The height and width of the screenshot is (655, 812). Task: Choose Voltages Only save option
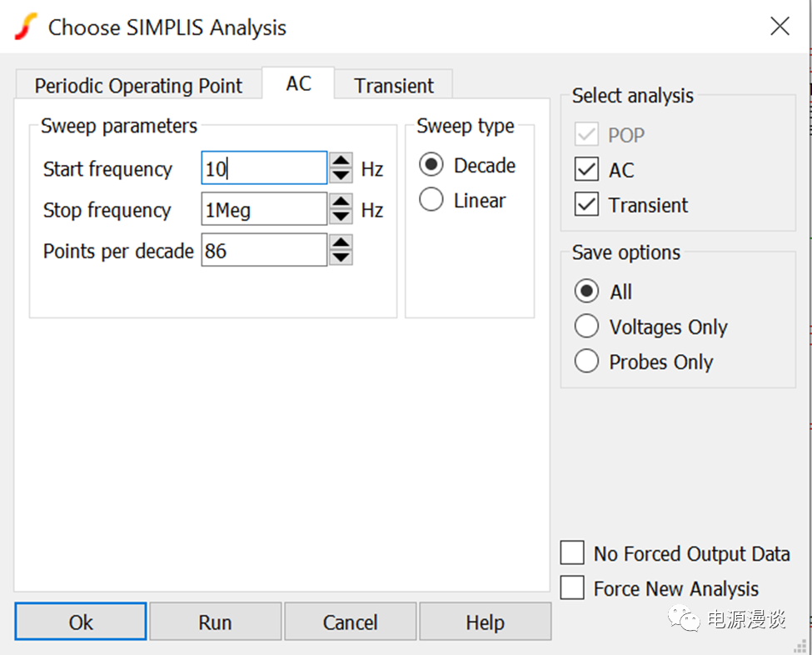(587, 327)
